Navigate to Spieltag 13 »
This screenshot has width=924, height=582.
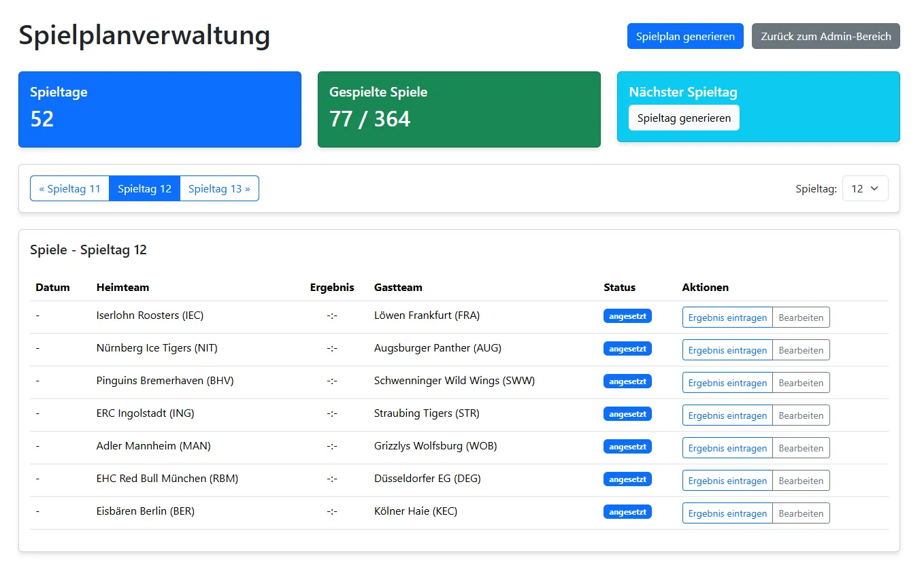coord(219,188)
